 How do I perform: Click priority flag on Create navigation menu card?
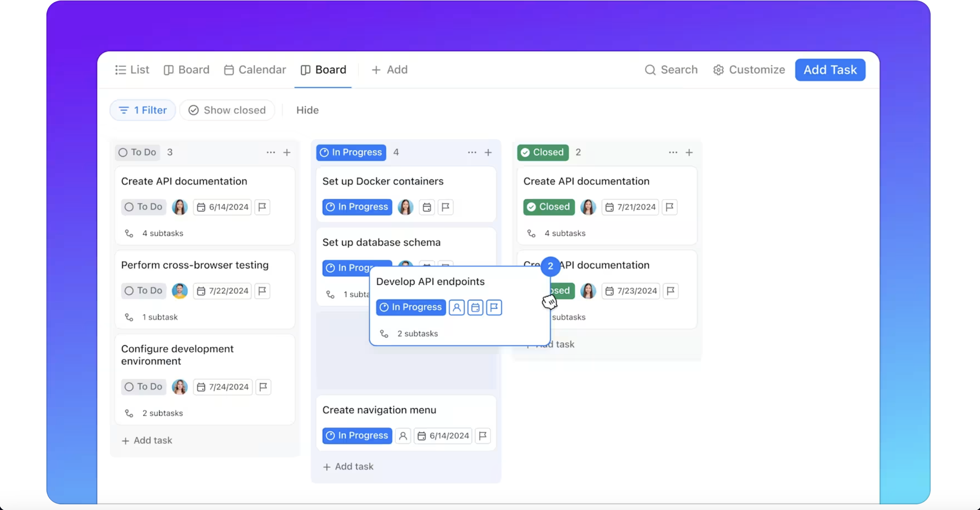pos(482,436)
